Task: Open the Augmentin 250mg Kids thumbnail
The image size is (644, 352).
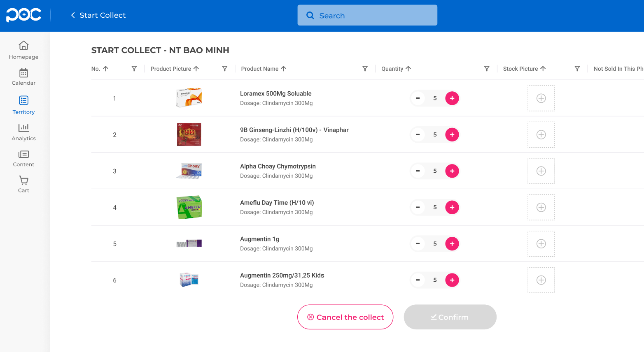Action: pos(189,280)
